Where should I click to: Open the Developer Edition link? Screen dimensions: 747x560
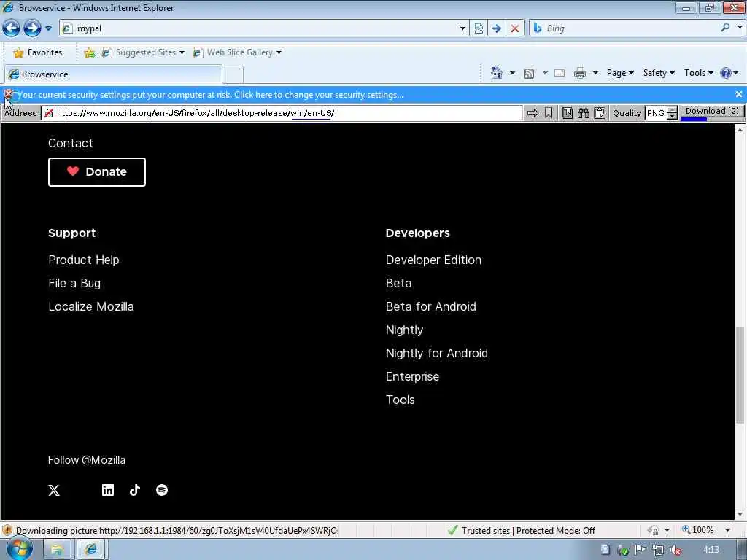(x=433, y=260)
